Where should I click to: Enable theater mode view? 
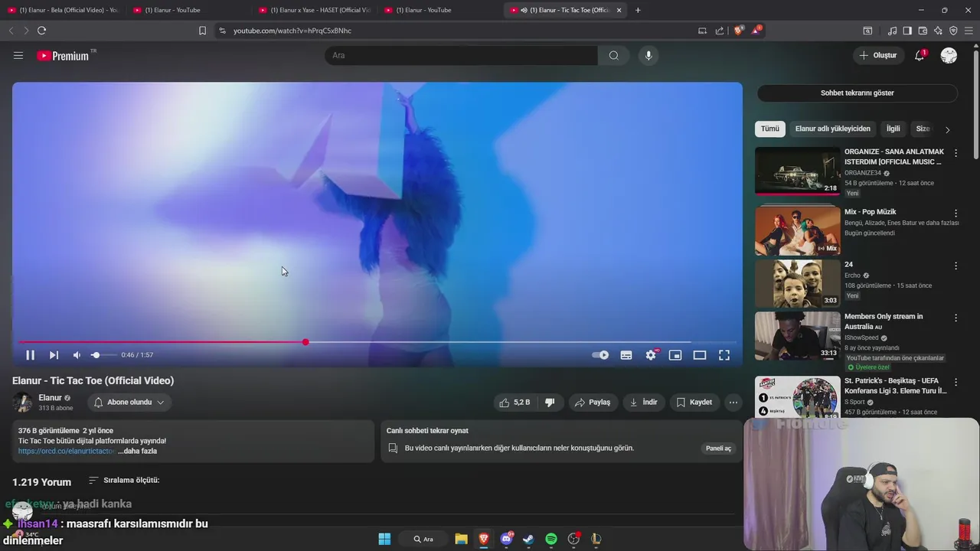700,355
